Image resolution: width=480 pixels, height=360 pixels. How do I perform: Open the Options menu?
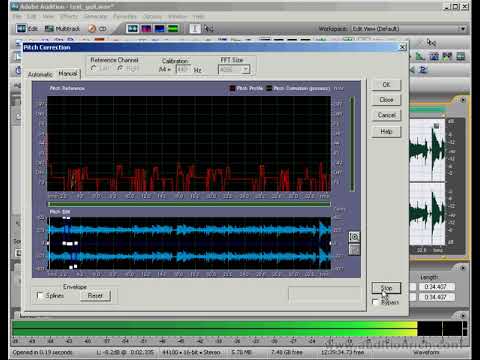click(153, 16)
